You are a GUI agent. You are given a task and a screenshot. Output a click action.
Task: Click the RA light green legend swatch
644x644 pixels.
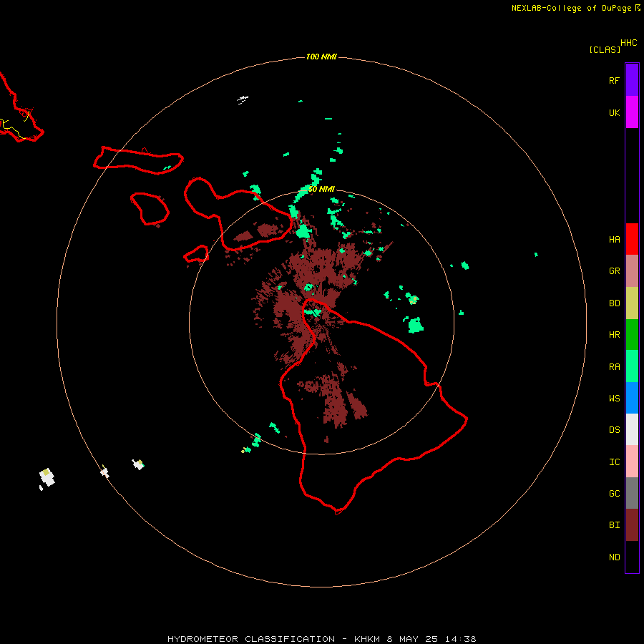pyautogui.click(x=632, y=366)
